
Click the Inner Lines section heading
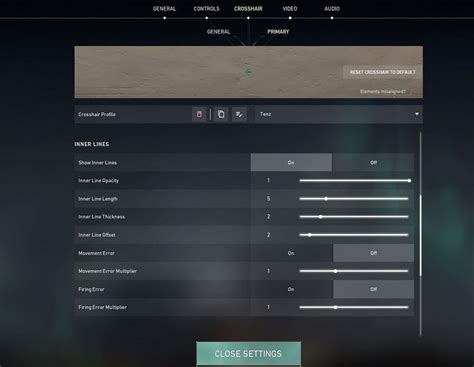tap(92, 144)
